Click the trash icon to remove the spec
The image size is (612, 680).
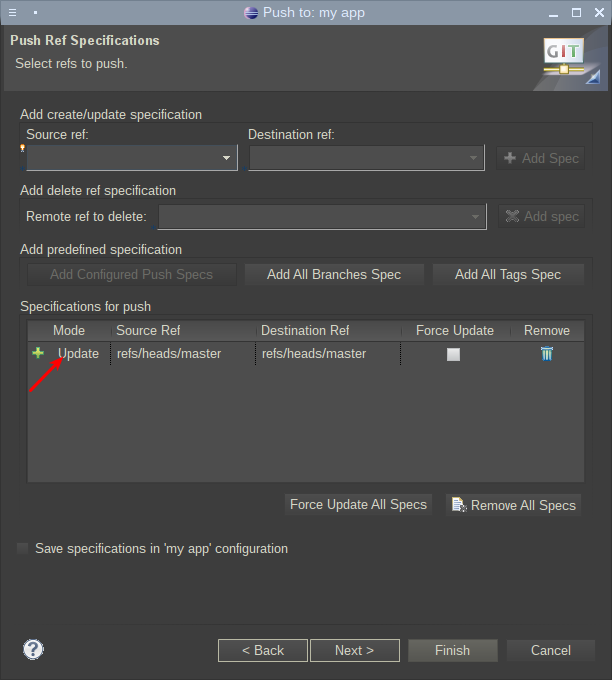point(547,353)
